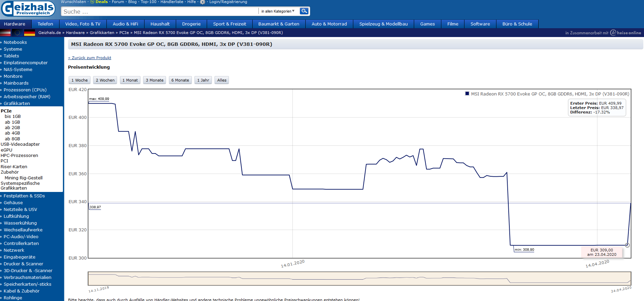
Task: Click Grafikkarten in the breadcrumb
Action: tap(102, 33)
